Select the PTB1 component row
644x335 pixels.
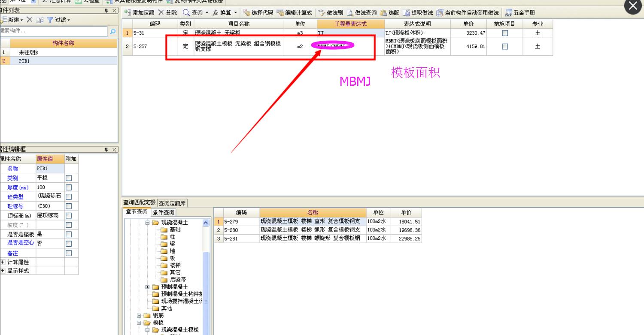(58, 61)
